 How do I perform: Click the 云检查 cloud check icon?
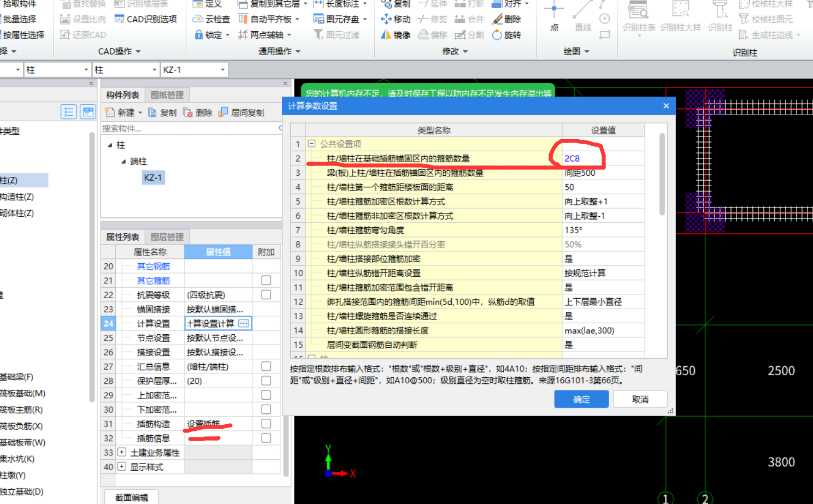coord(198,19)
